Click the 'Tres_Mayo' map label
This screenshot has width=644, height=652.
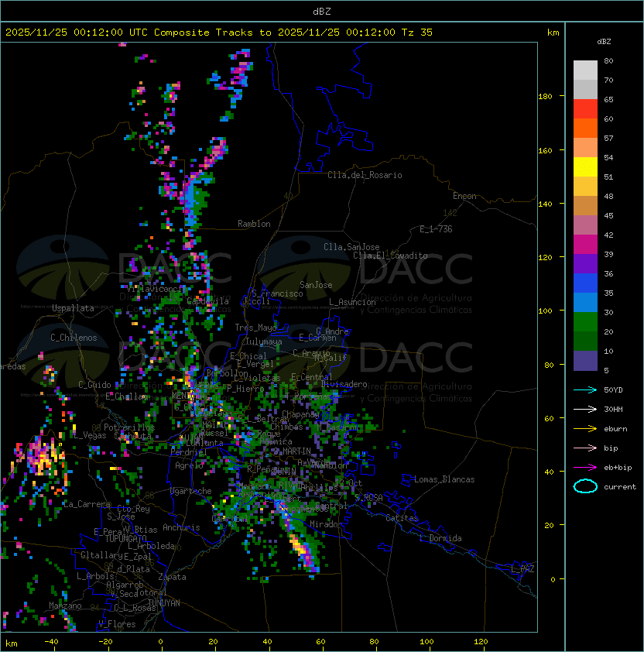pyautogui.click(x=255, y=328)
